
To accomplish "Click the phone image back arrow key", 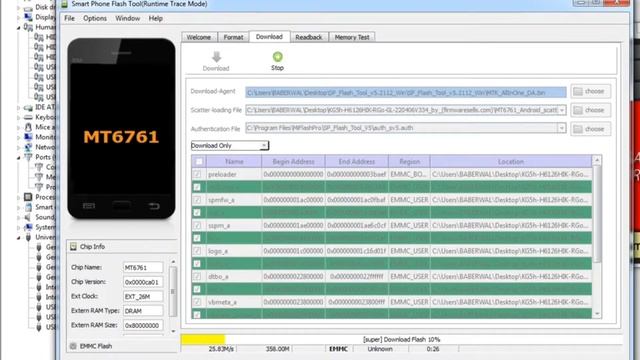I will [154, 206].
